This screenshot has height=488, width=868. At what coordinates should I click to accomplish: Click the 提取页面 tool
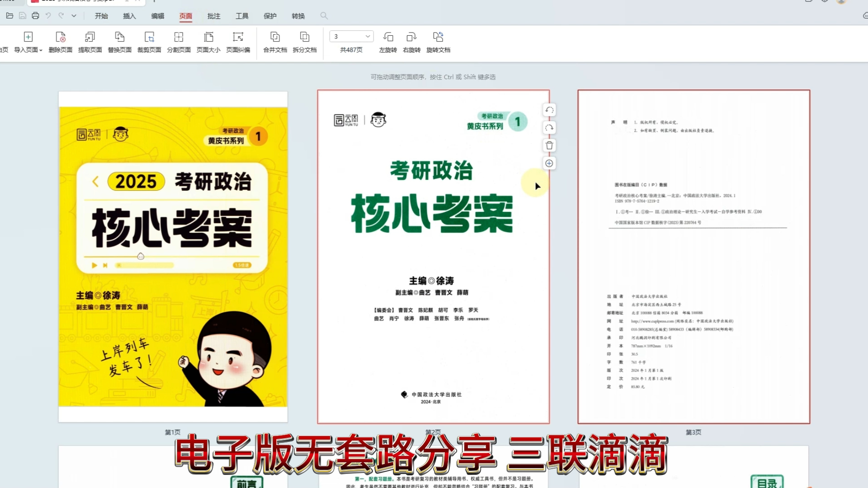[90, 42]
